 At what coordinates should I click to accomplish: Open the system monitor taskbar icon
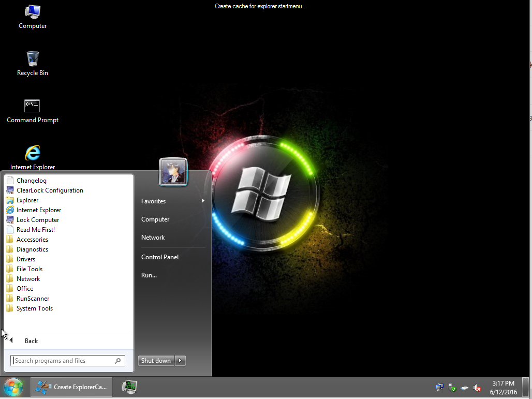[x=129, y=387]
